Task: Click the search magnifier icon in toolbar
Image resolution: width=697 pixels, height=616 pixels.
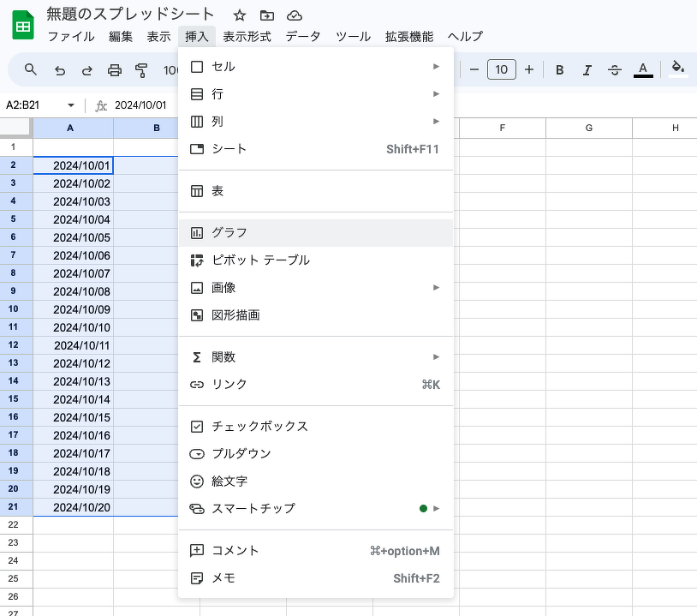Action: [31, 70]
